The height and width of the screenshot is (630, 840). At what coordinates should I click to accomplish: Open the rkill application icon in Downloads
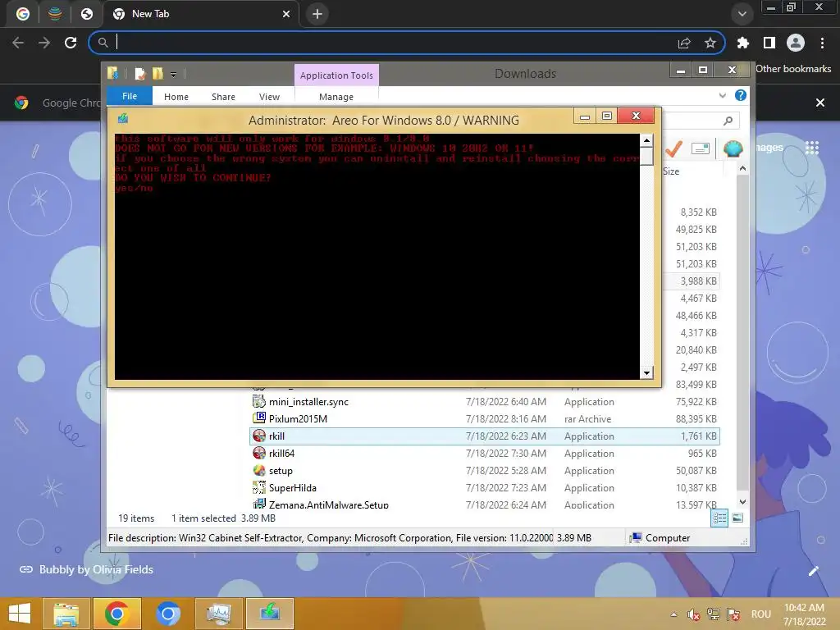pos(259,436)
